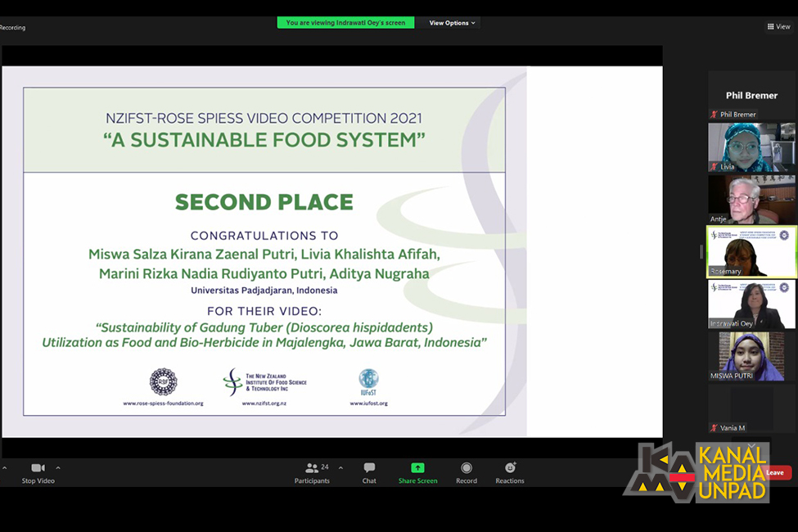Image resolution: width=798 pixels, height=532 pixels.
Task: Select Livia's video thumbnail
Action: pos(751,147)
